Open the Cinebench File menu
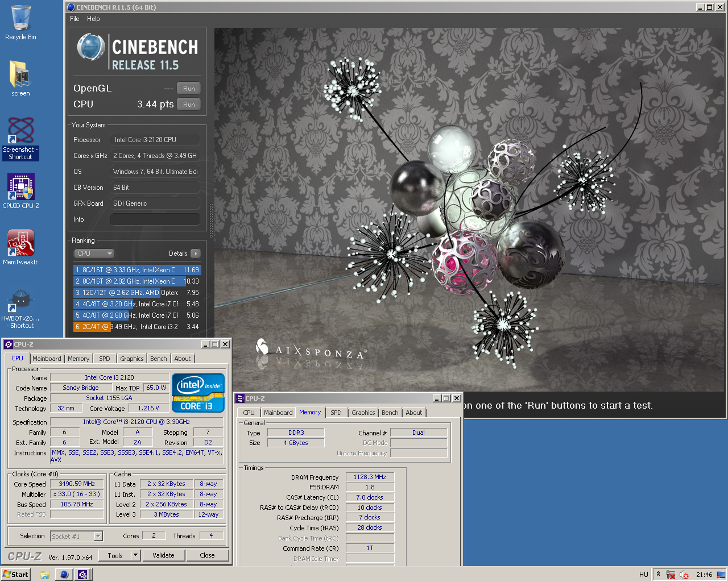The height and width of the screenshot is (582, 728). click(x=75, y=19)
